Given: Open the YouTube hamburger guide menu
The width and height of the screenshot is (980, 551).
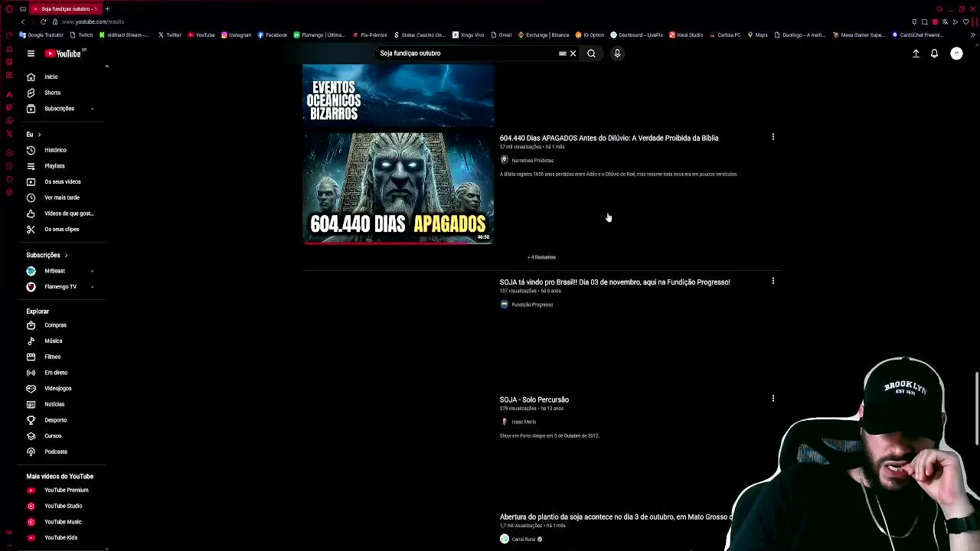Looking at the screenshot, I should (x=31, y=54).
